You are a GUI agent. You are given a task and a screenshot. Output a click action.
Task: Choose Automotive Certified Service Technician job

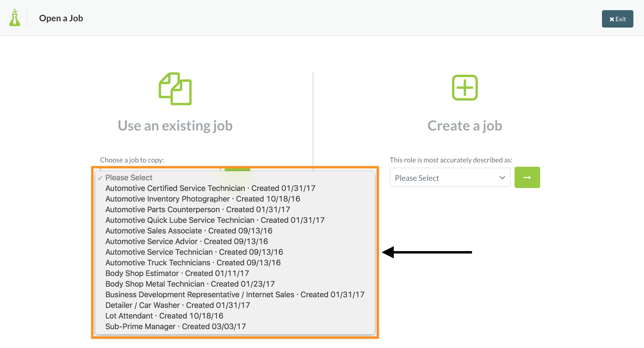coord(235,188)
